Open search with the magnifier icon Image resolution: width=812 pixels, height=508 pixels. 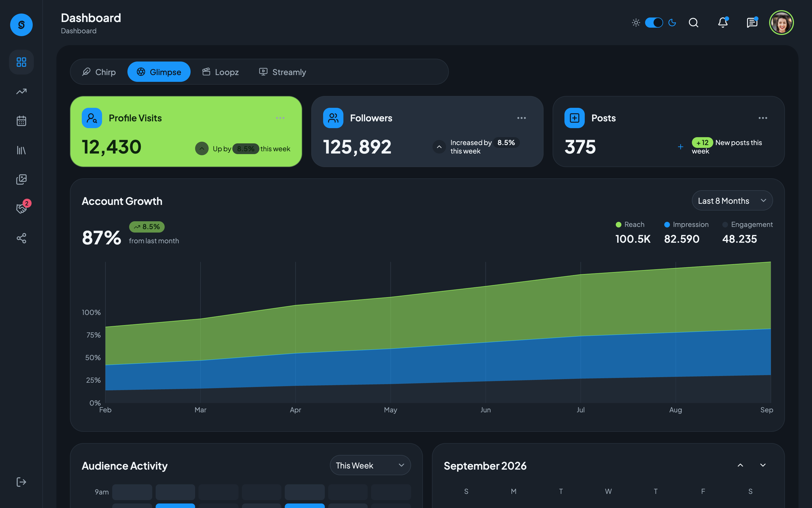pyautogui.click(x=694, y=23)
